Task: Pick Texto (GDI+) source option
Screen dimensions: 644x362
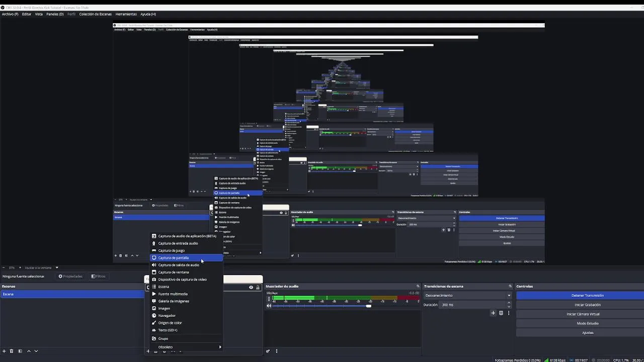Action: click(x=187, y=330)
